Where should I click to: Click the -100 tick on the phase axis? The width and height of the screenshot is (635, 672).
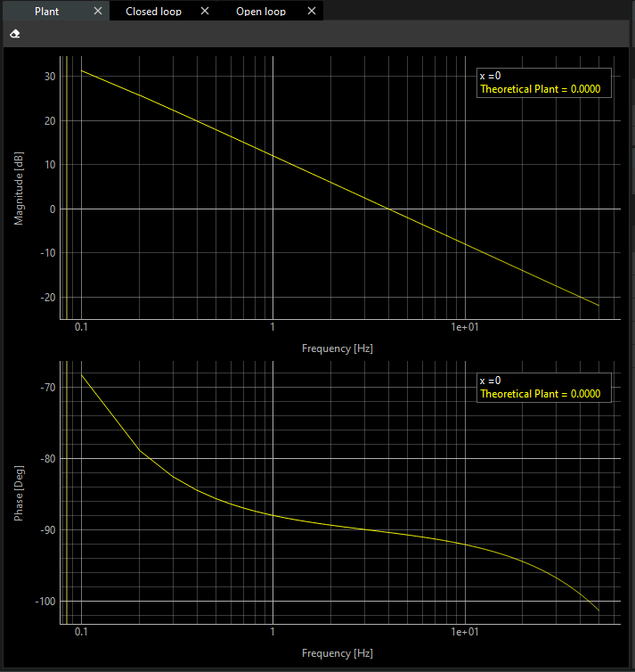coord(44,602)
